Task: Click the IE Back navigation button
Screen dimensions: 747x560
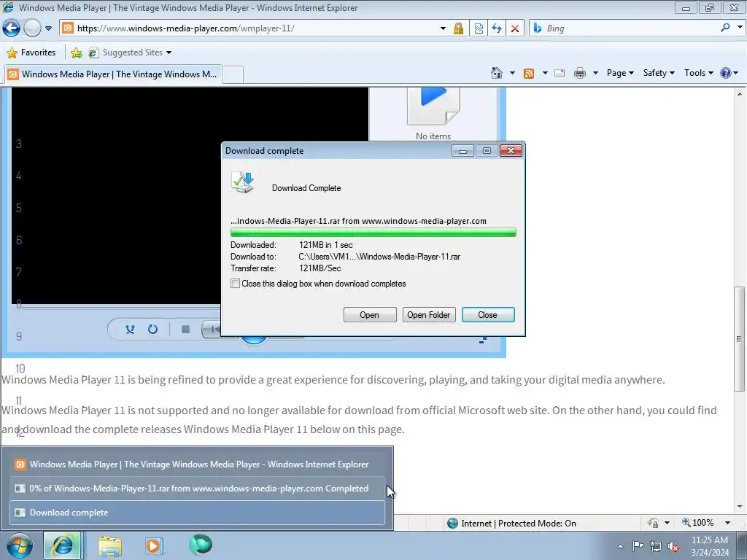Action: [12, 28]
